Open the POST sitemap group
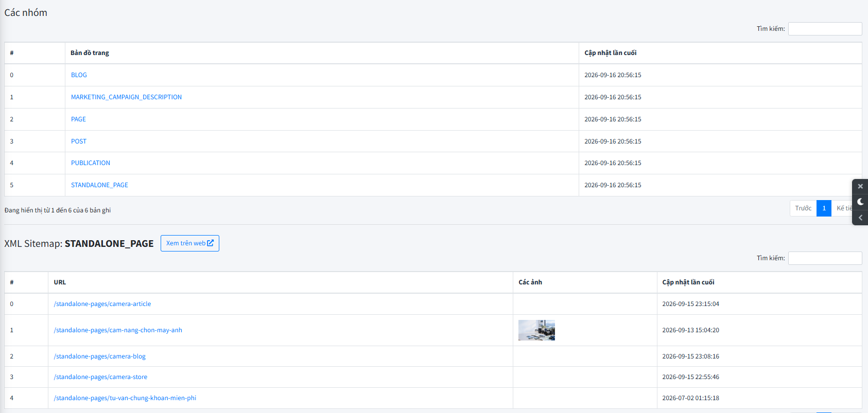This screenshot has height=413, width=868. point(79,141)
